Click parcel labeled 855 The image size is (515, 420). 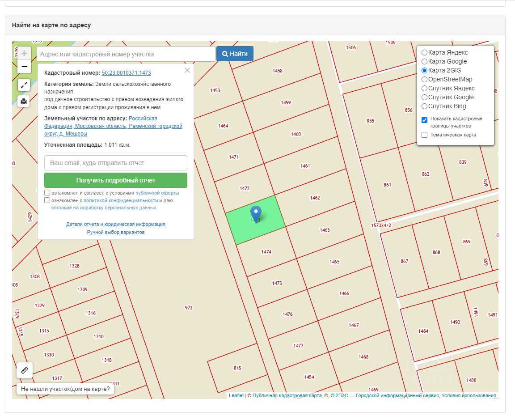click(x=371, y=121)
